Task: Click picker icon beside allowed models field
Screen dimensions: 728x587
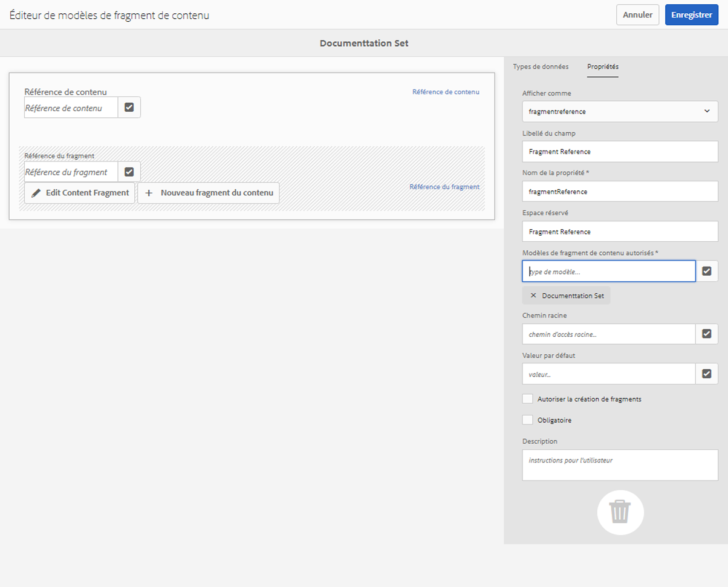Action: point(707,271)
